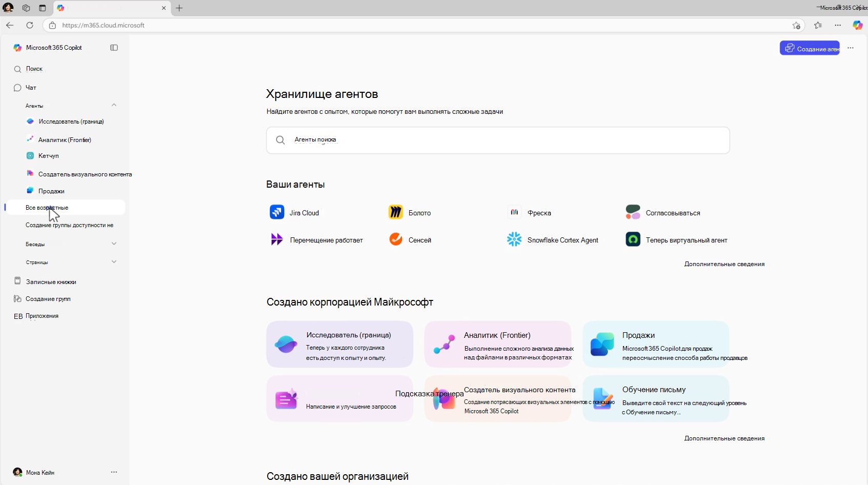Open Перемещение работает agent icon
Image resolution: width=868 pixels, height=485 pixels.
coord(277,239)
